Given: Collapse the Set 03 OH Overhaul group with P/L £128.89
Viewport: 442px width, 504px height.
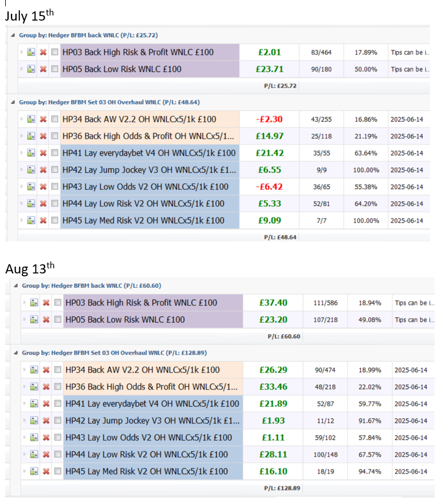Looking at the screenshot, I should (16, 353).
